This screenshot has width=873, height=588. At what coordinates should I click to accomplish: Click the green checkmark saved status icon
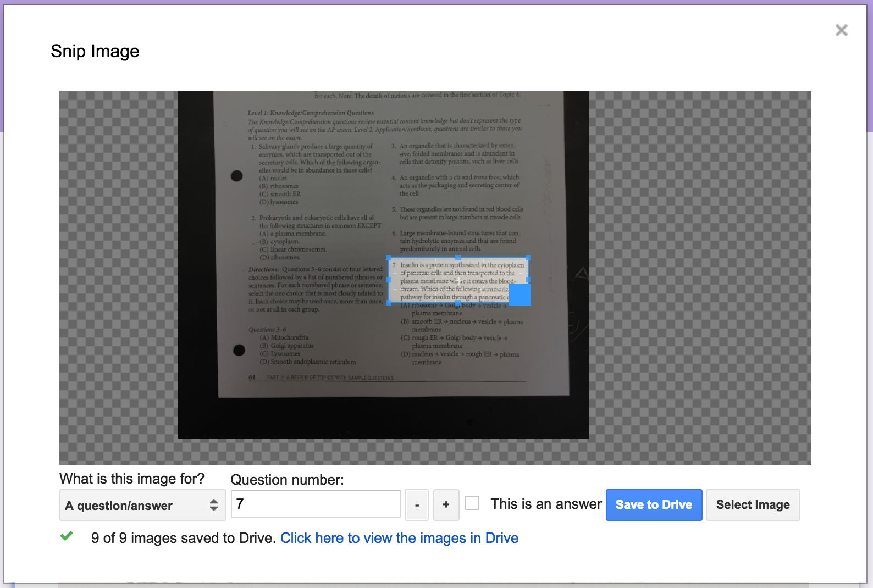pos(67,536)
